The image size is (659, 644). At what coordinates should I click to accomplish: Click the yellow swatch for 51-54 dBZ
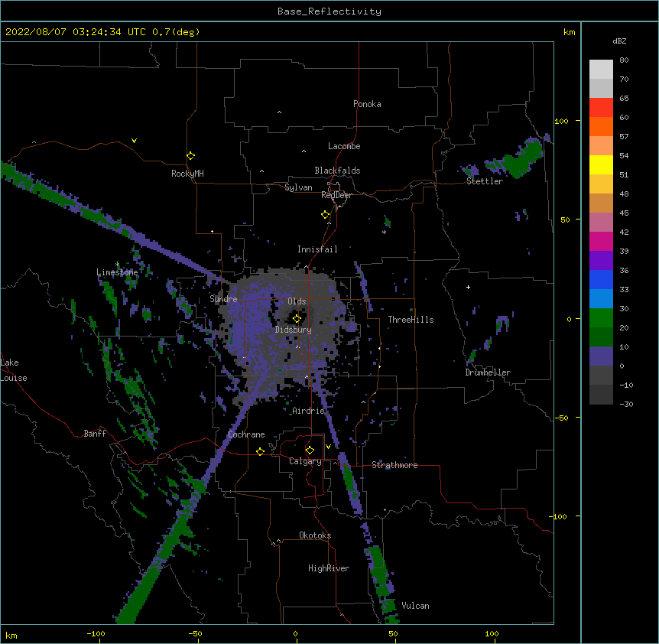[601, 164]
